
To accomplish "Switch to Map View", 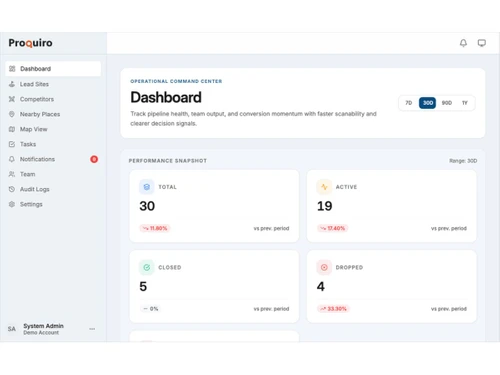I will point(53,129).
